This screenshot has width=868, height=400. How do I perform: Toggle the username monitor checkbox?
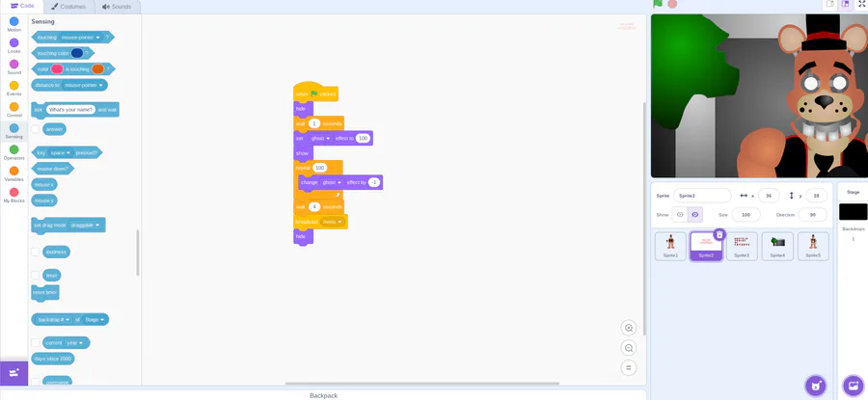[36, 382]
